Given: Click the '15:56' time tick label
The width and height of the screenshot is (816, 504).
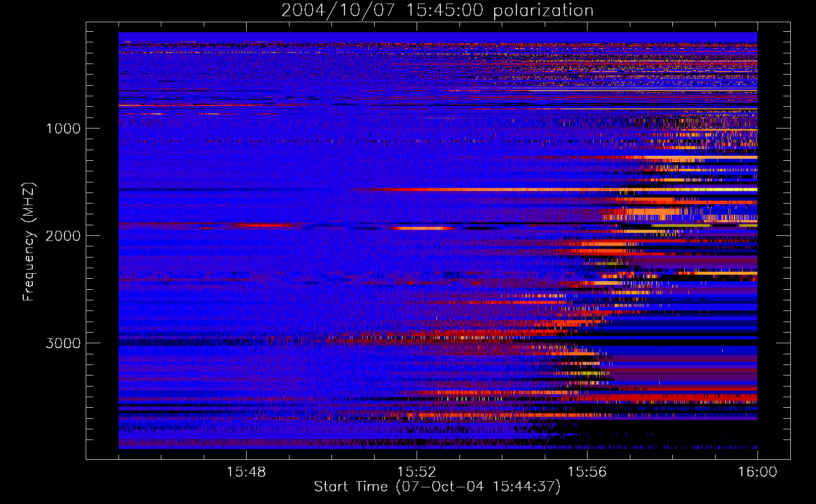Looking at the screenshot, I should tap(587, 472).
